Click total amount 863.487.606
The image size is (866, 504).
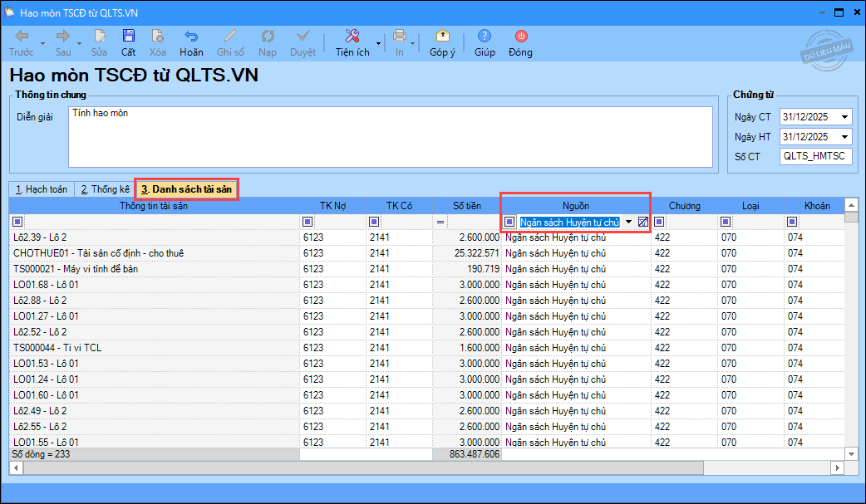tap(467, 454)
